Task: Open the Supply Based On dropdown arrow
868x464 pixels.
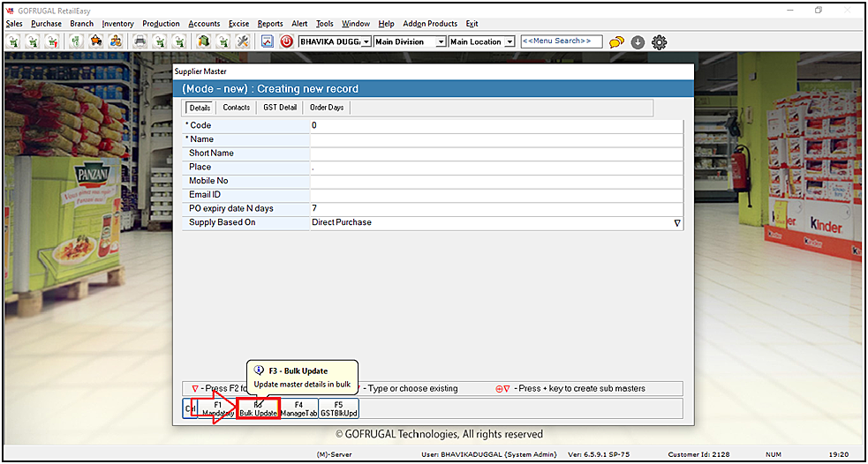Action: tap(676, 223)
